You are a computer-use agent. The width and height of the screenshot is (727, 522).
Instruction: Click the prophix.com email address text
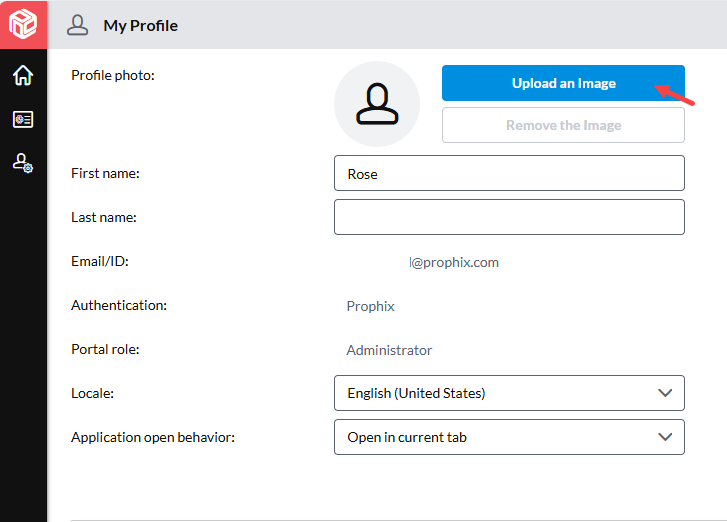tap(454, 262)
